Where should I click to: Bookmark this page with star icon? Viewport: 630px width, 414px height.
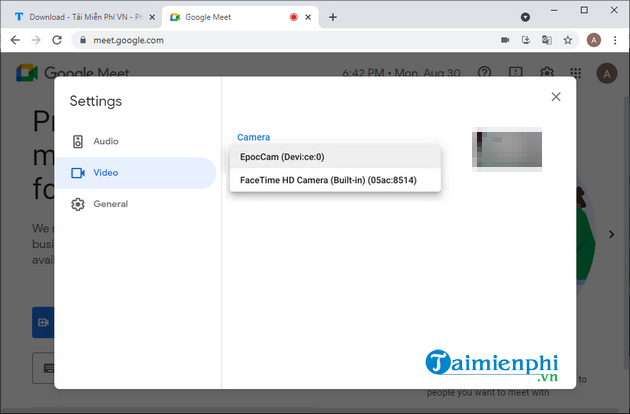click(x=568, y=40)
